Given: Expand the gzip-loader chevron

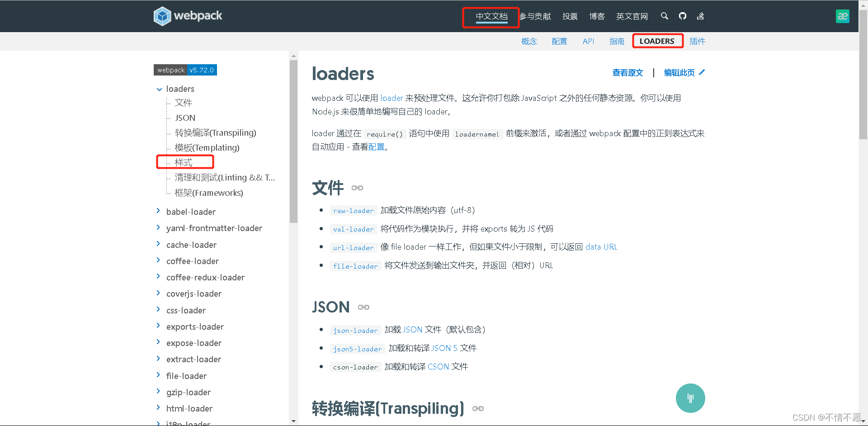Looking at the screenshot, I should pos(158,391).
